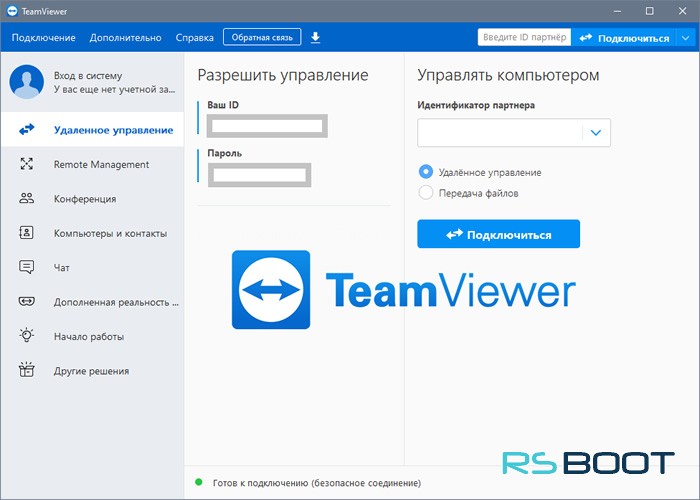Click the Дополненная реальность headset icon
This screenshot has height=500, width=700.
pos(27,301)
